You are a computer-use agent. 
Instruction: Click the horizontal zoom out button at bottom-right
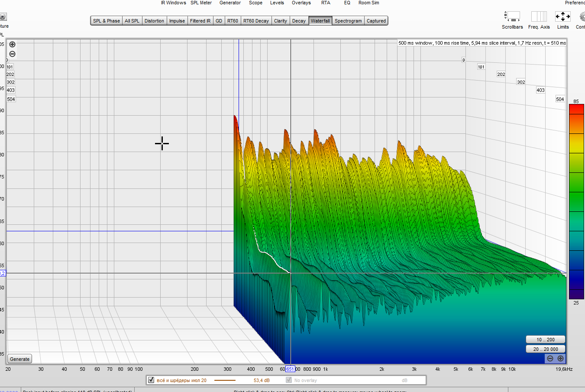tap(550, 358)
